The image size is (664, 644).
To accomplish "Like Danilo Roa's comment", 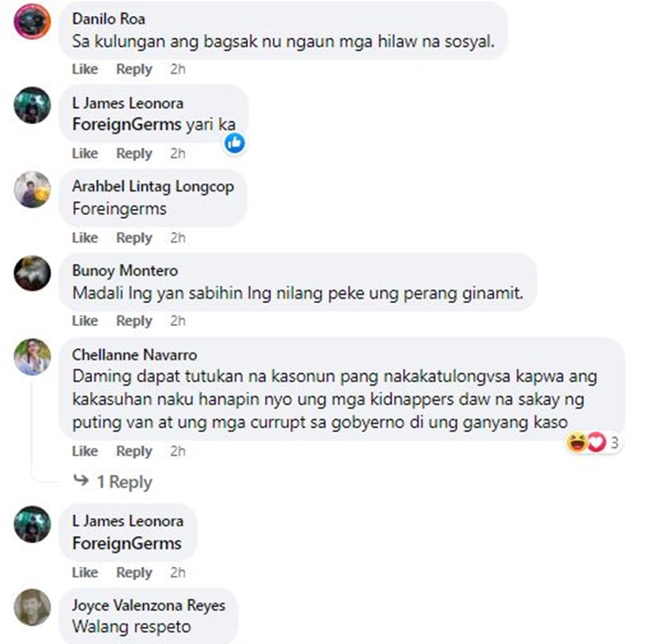I will point(85,69).
